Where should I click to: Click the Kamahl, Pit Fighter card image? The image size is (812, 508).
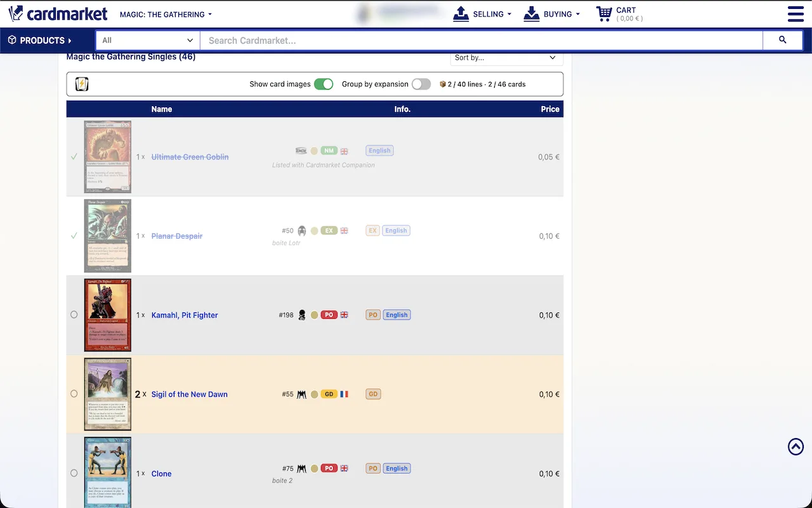(x=108, y=315)
